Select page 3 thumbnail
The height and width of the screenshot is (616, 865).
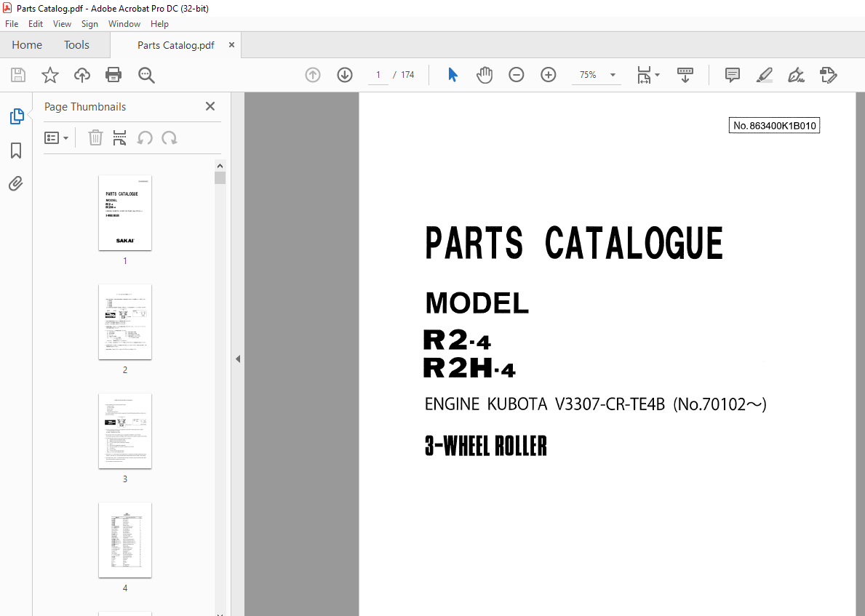pyautogui.click(x=125, y=431)
